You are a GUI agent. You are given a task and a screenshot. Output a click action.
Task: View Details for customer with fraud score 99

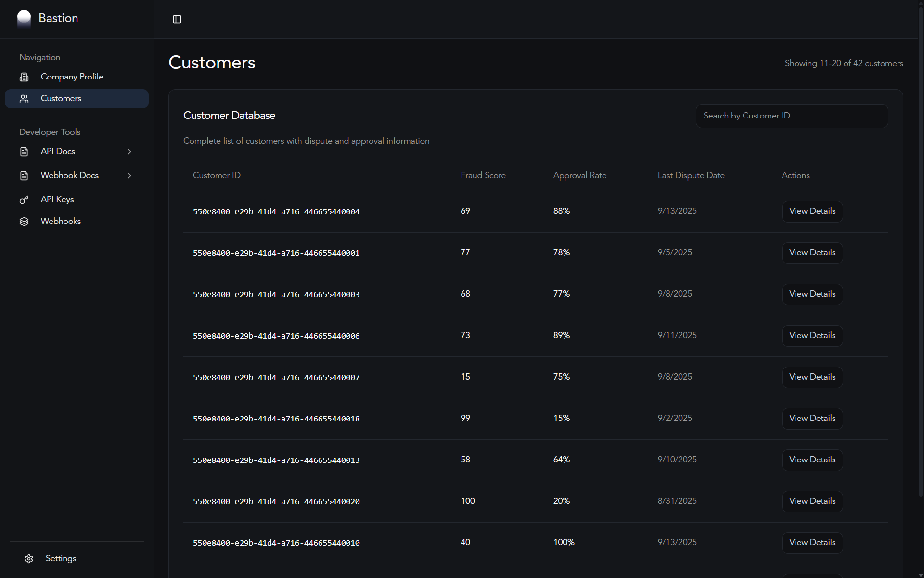coord(812,419)
